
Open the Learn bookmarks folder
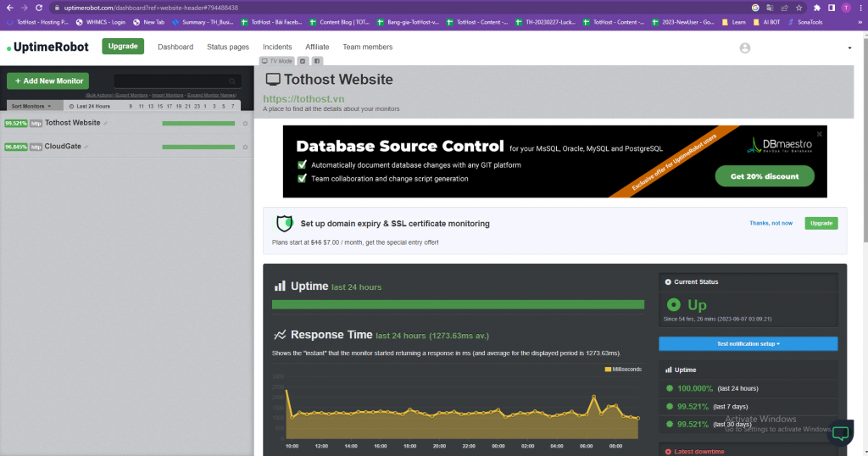tap(733, 22)
